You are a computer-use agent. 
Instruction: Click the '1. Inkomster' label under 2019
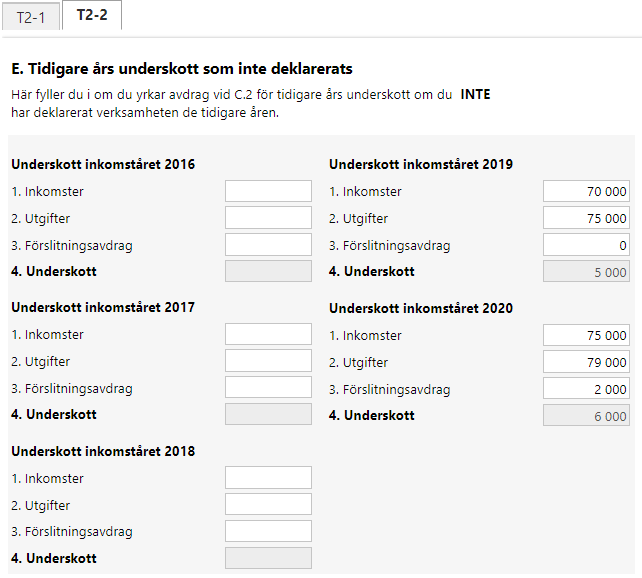click(365, 191)
